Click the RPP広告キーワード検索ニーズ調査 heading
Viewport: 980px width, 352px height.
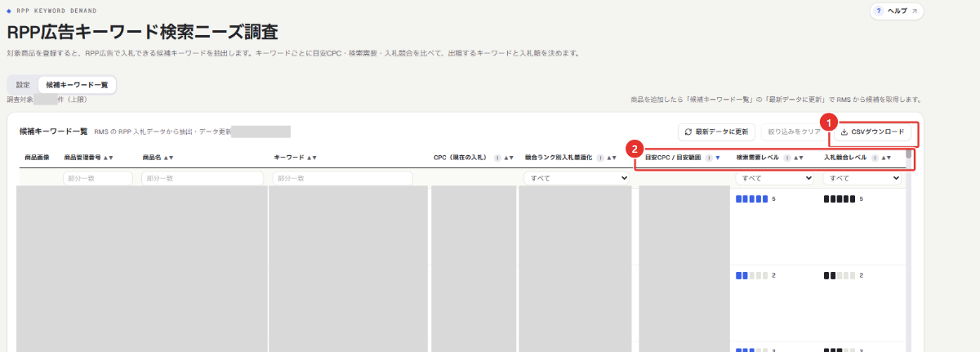click(x=142, y=33)
